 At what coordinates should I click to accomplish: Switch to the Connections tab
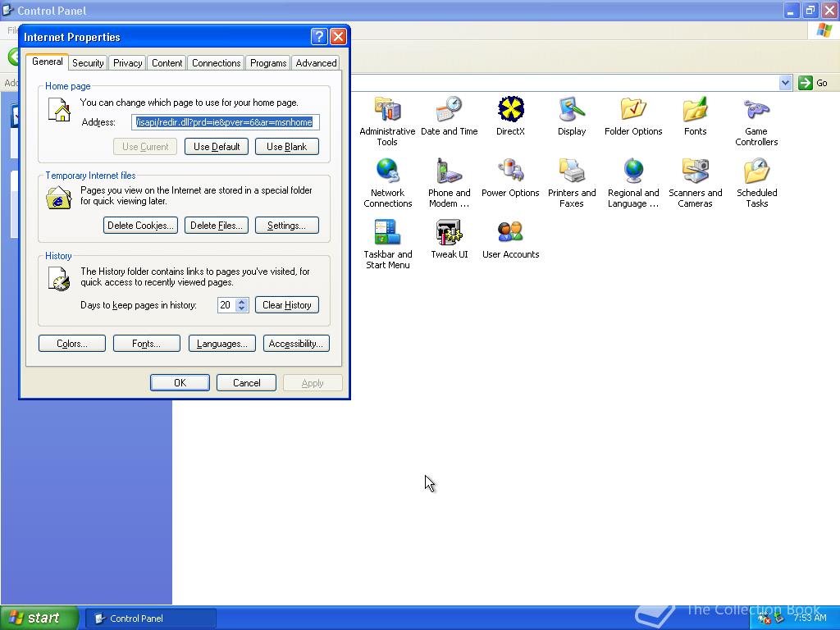tap(216, 63)
